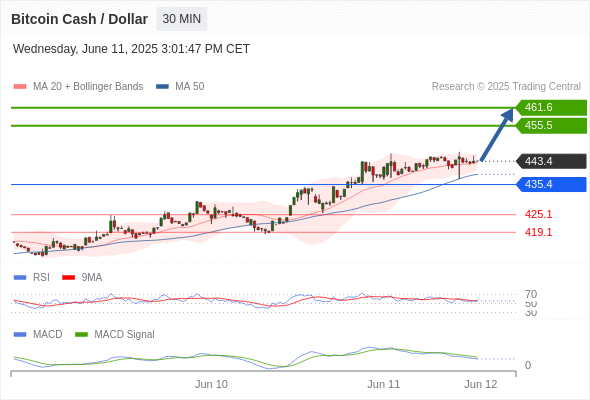
Task: Click the 30 MIN timeframe badge
Action: tap(182, 19)
